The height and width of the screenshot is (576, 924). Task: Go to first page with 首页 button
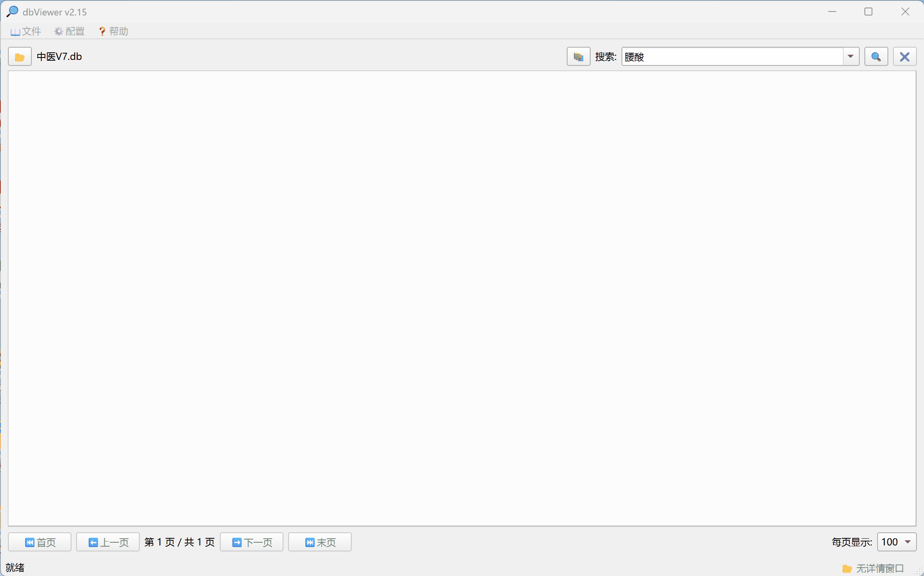click(x=40, y=542)
